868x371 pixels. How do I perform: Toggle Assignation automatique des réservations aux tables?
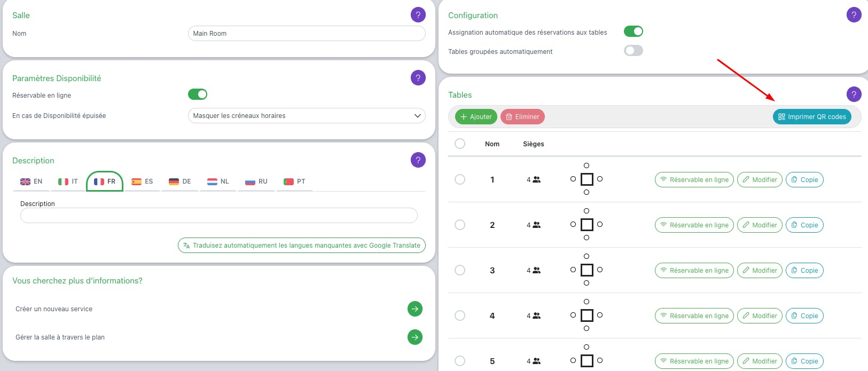(634, 31)
